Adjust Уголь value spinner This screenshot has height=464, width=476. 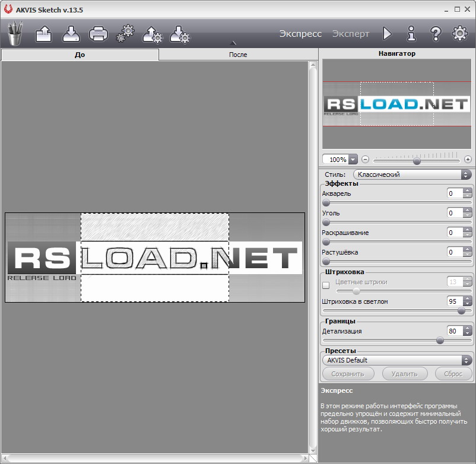click(x=468, y=213)
